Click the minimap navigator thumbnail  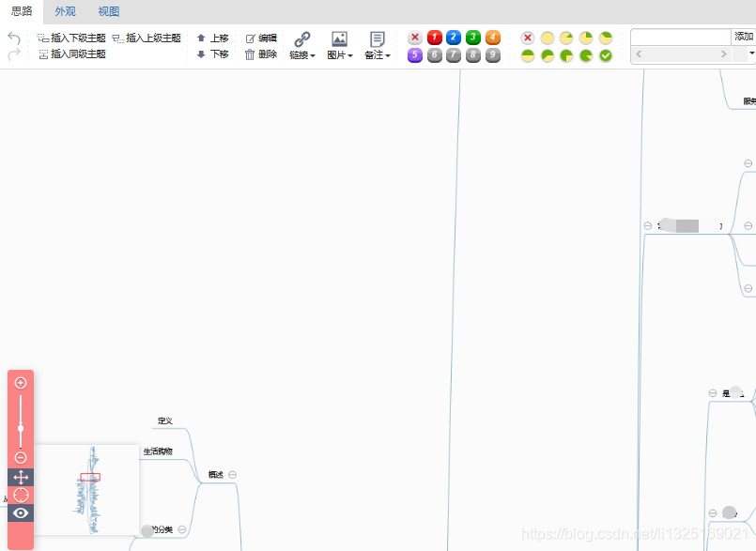coord(86,490)
